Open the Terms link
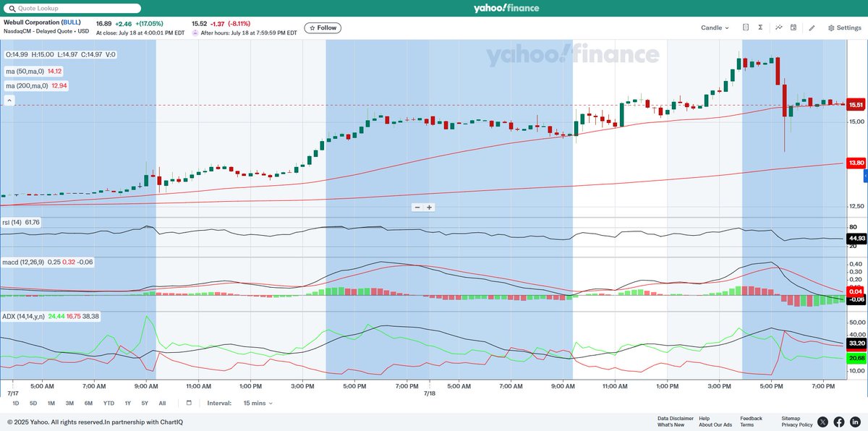The width and height of the screenshot is (868, 431). tap(746, 424)
